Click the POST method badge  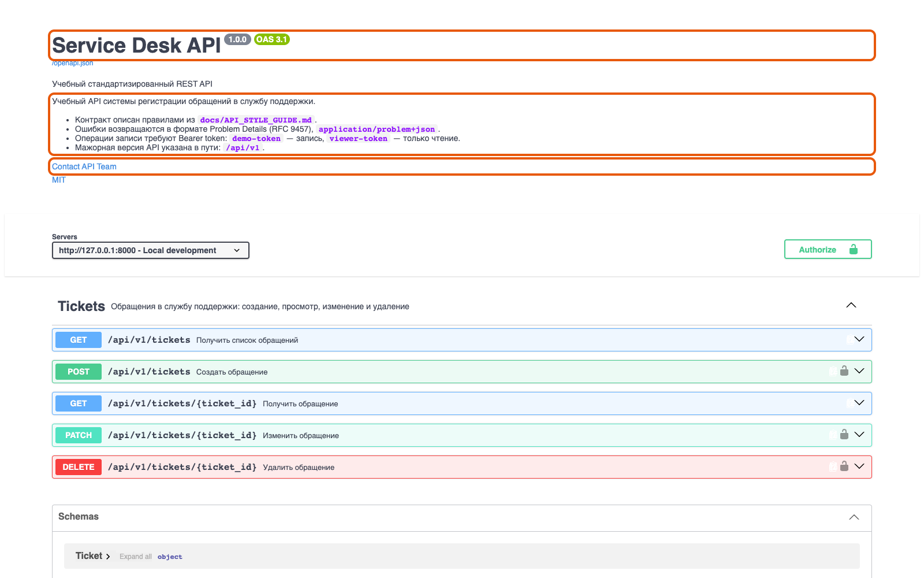pyautogui.click(x=79, y=372)
